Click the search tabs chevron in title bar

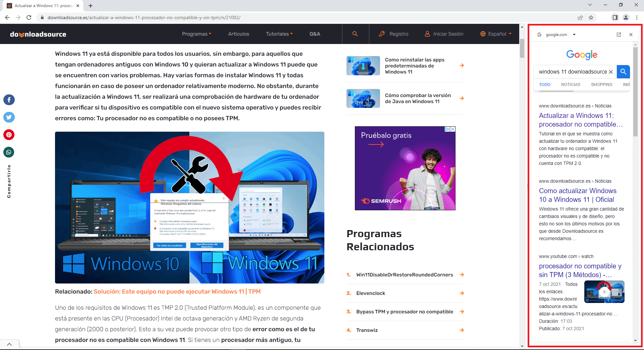[590, 5]
